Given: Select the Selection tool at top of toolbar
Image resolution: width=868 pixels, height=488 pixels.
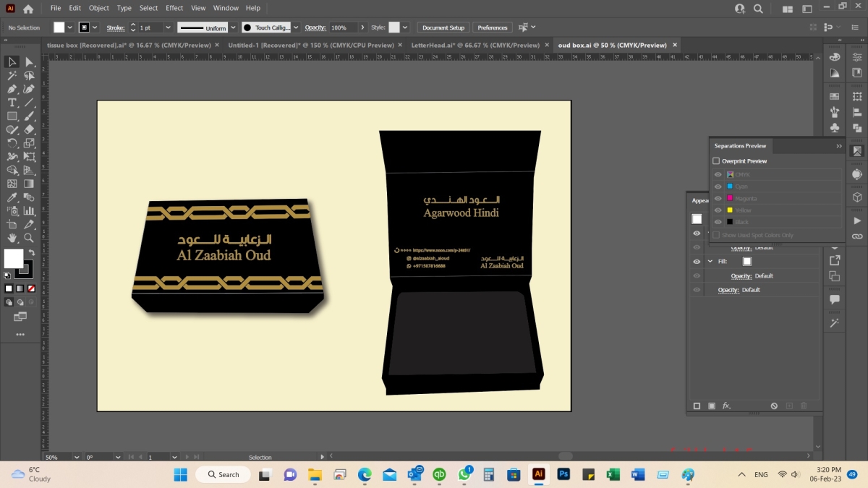Looking at the screenshot, I should pyautogui.click(x=12, y=61).
